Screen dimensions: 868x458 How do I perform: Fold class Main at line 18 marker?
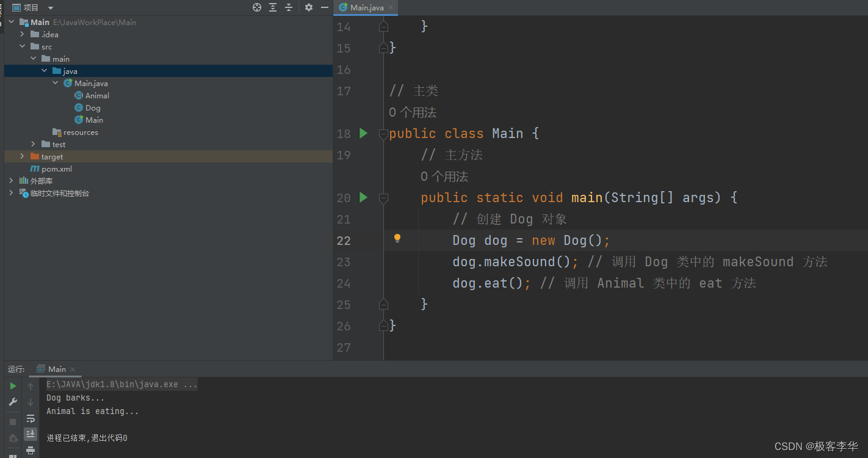click(383, 134)
